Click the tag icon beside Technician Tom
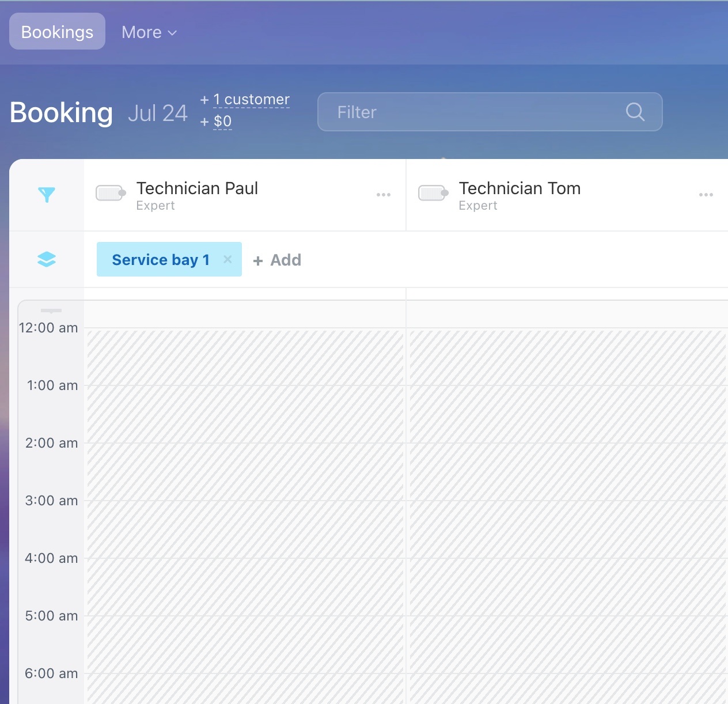 coord(433,193)
